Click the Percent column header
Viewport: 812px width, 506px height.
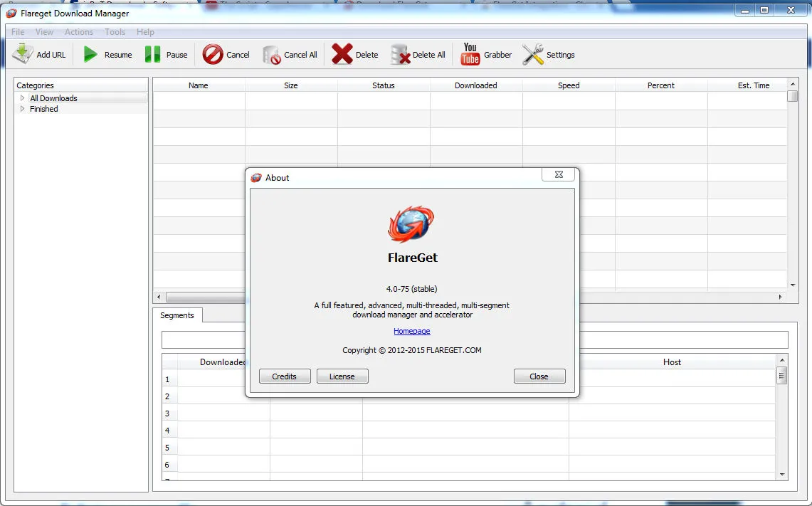click(x=661, y=85)
